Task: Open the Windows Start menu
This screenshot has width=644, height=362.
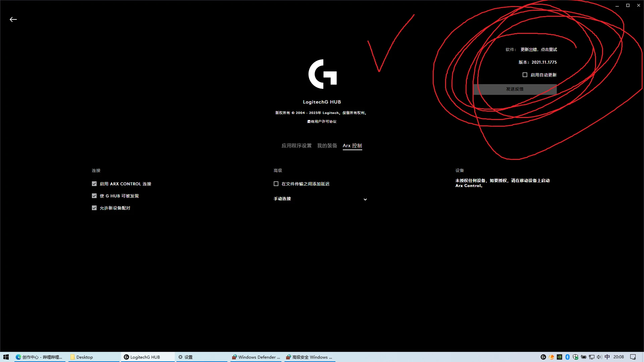Action: [x=6, y=357]
